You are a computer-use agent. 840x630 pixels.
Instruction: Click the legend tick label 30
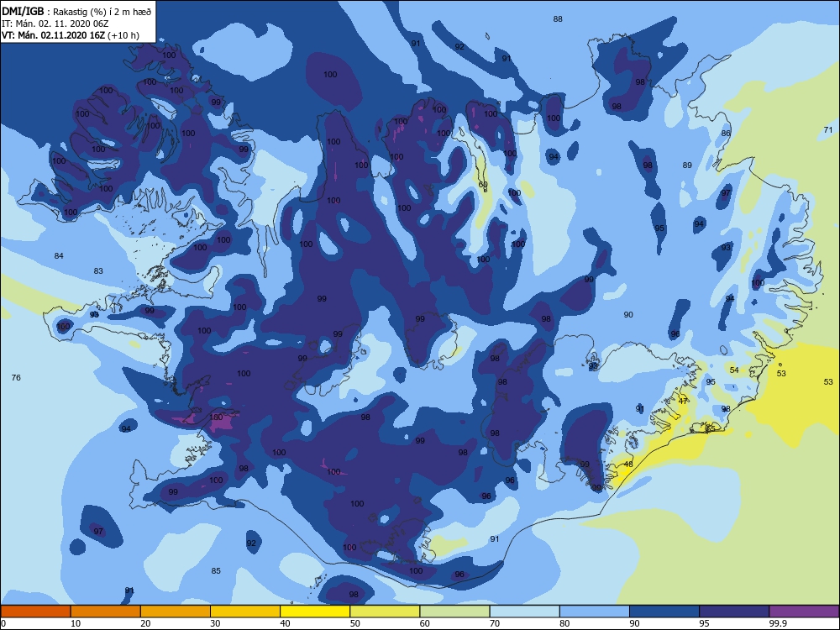click(x=215, y=623)
